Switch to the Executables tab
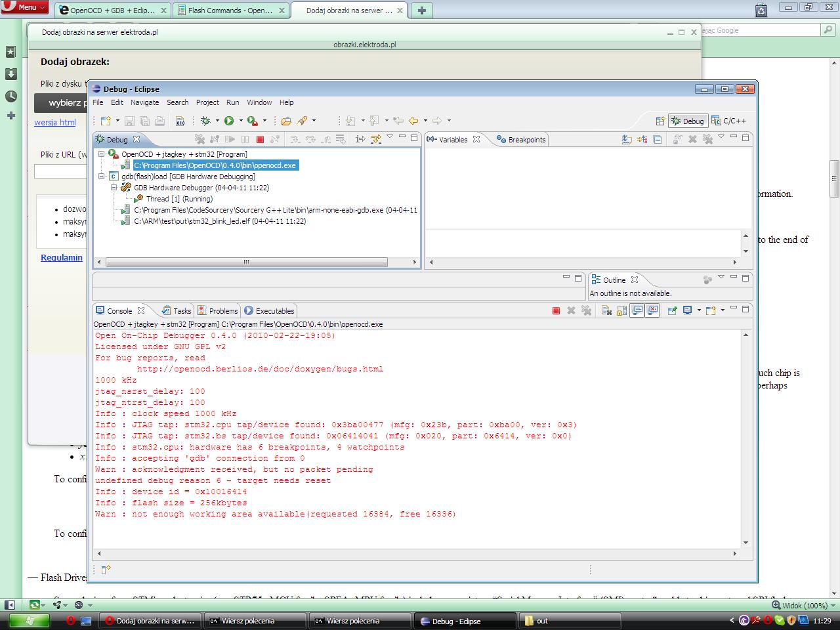 (x=269, y=311)
